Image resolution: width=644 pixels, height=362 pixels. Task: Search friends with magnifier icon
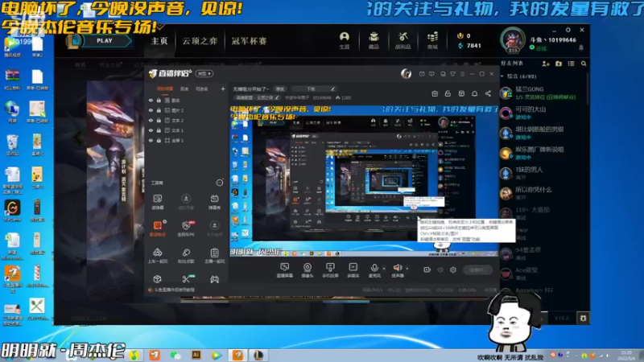click(x=584, y=64)
